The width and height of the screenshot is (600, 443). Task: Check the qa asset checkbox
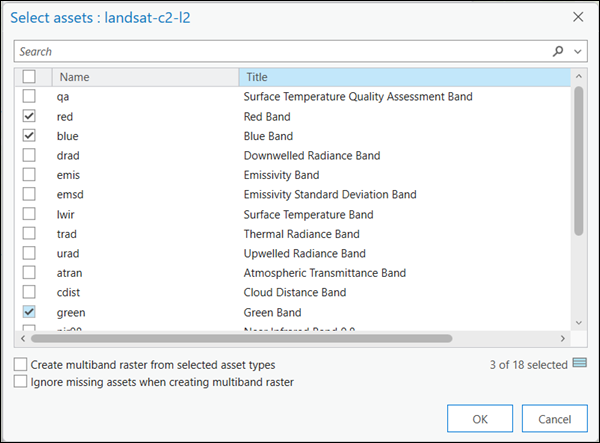pos(29,97)
